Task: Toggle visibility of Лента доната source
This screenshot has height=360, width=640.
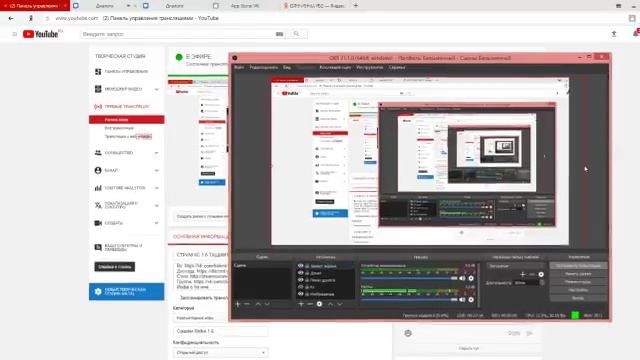Action: click(x=300, y=280)
